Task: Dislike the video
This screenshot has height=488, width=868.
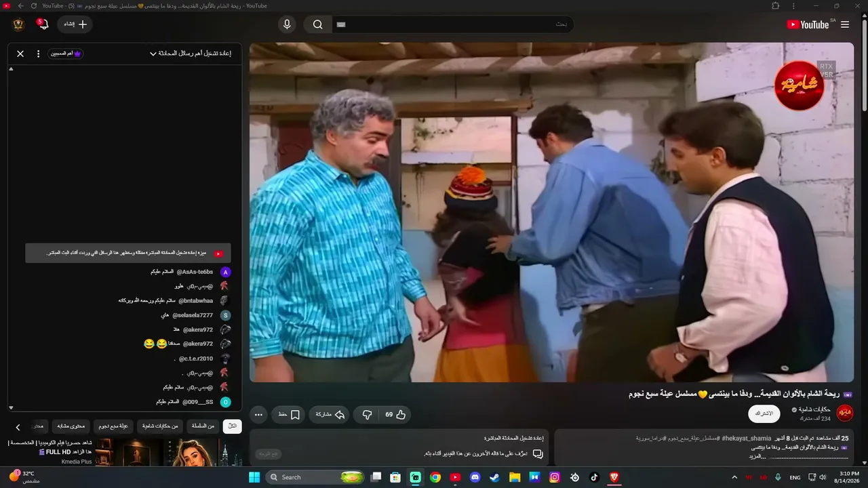Action: click(367, 414)
